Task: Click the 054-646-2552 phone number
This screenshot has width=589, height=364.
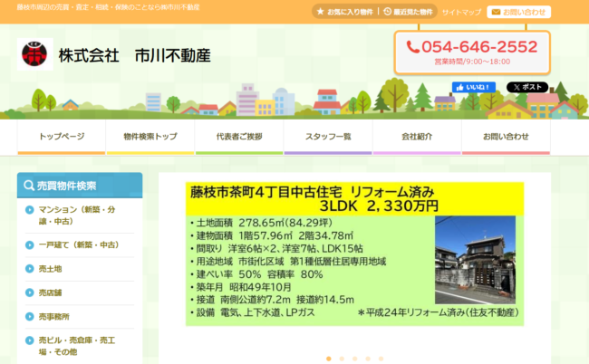Action: [479, 47]
